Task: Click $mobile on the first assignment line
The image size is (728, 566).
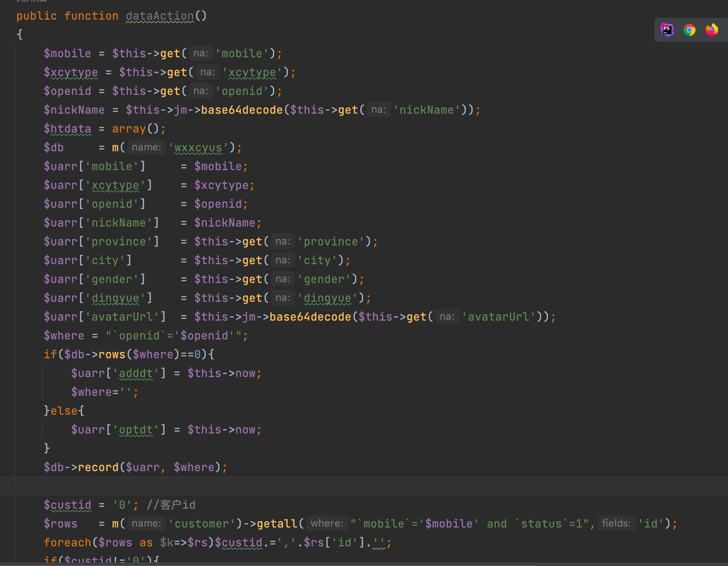Action: coord(68,53)
